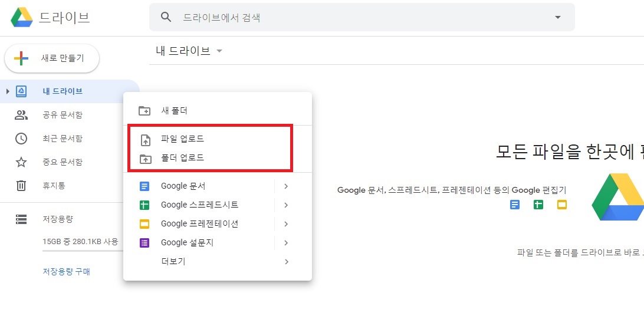Follow the 저장용량 구매 link
The height and width of the screenshot is (329, 644).
67,271
